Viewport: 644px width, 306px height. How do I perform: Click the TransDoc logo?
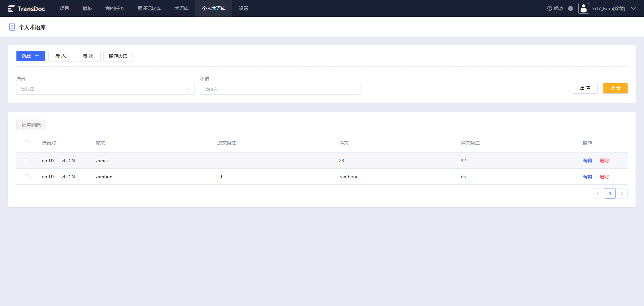pos(26,9)
